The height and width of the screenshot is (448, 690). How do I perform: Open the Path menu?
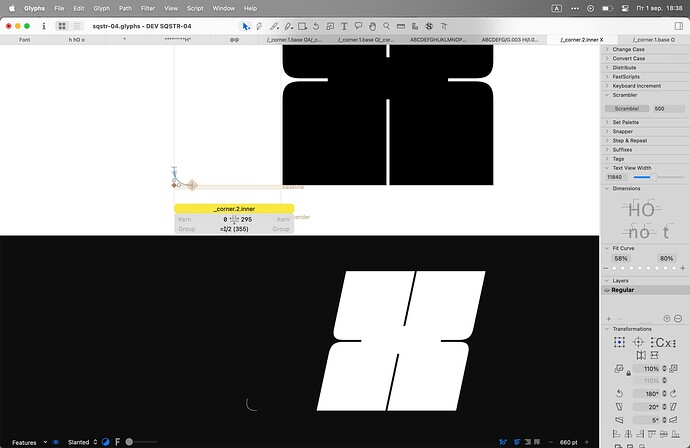125,8
